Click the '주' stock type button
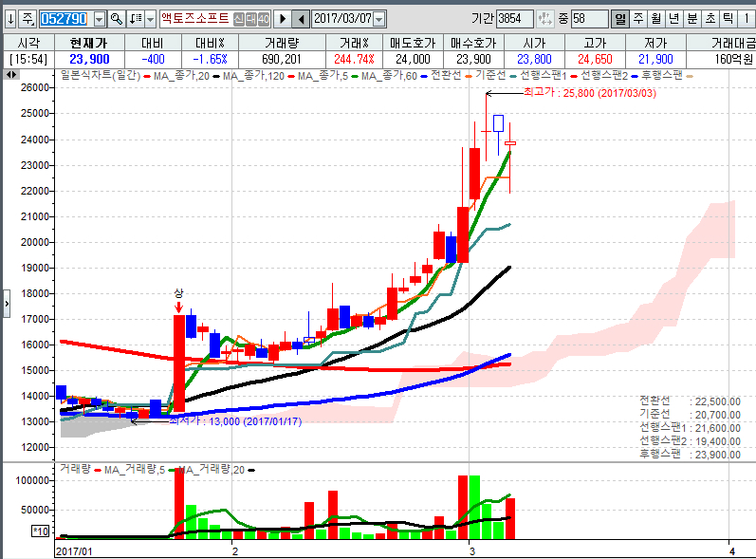Image resolution: width=756 pixels, height=559 pixels. [28, 18]
